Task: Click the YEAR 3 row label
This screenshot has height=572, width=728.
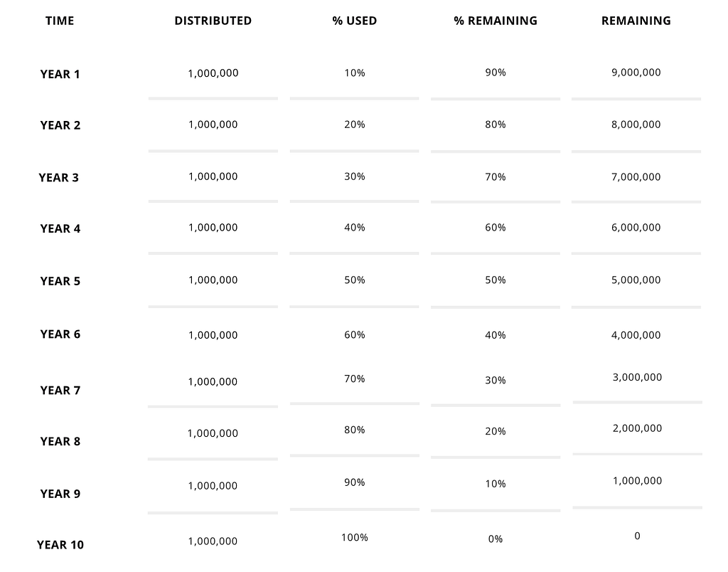Action: point(58,178)
